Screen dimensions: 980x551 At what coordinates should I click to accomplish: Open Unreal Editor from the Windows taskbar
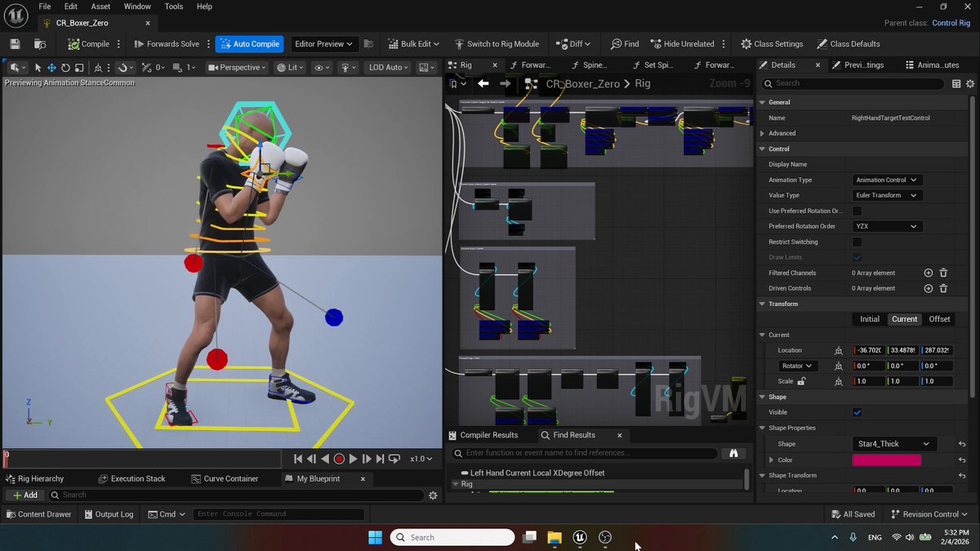pyautogui.click(x=580, y=537)
